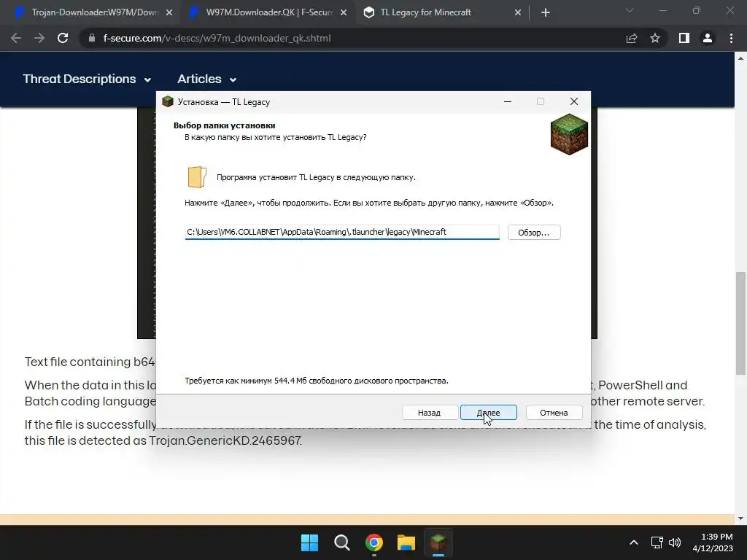Open Chrome tab search dropdown arrow

click(630, 10)
